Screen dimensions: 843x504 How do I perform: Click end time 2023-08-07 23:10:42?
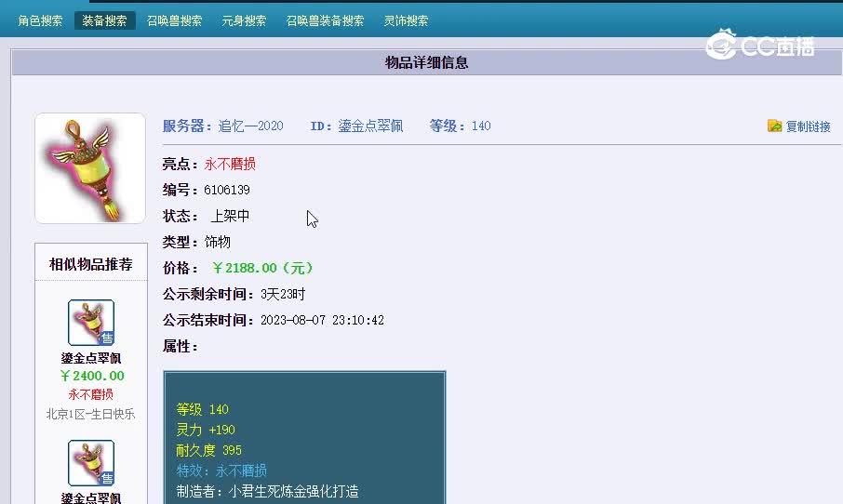click(x=322, y=320)
